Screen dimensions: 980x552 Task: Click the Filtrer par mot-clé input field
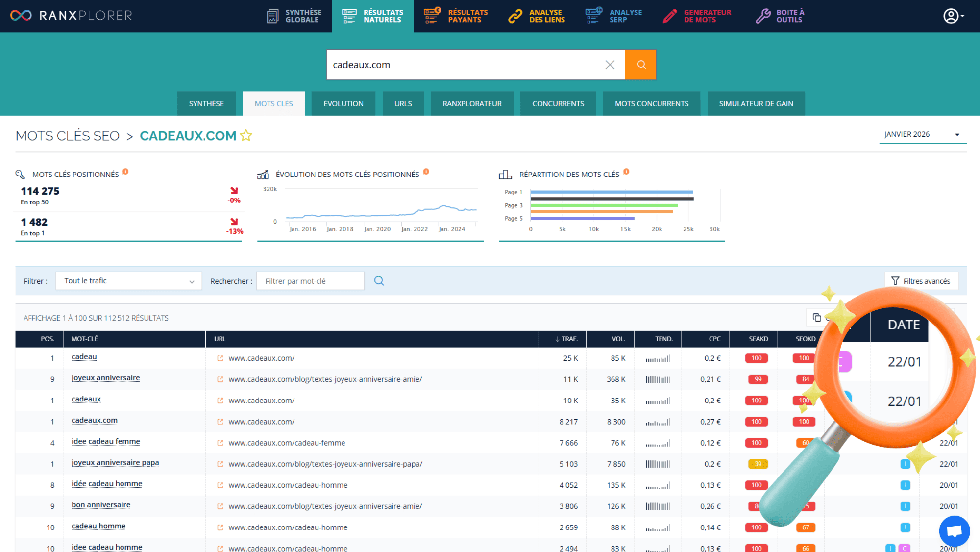point(310,281)
